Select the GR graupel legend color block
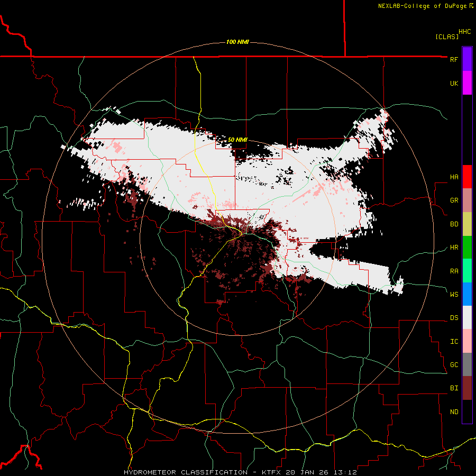 [467, 200]
